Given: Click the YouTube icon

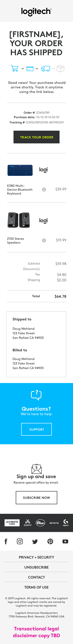Looking at the screenshot, I should [x=65, y=541].
